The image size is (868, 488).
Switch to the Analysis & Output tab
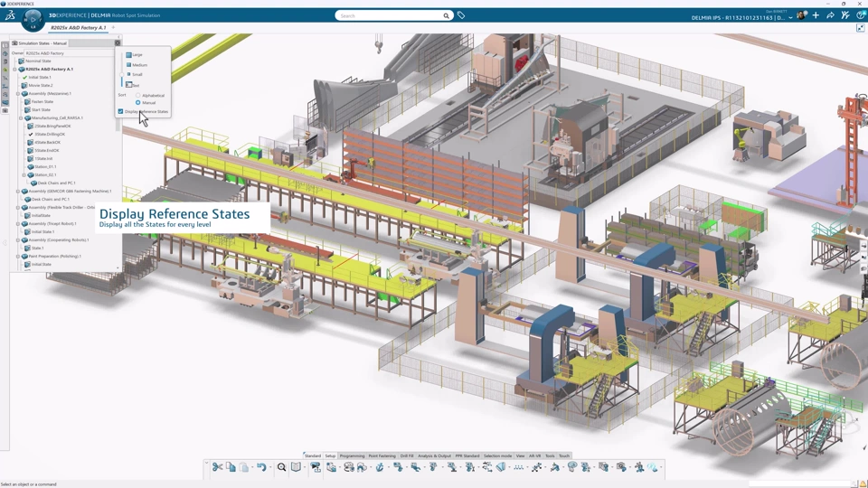click(435, 455)
